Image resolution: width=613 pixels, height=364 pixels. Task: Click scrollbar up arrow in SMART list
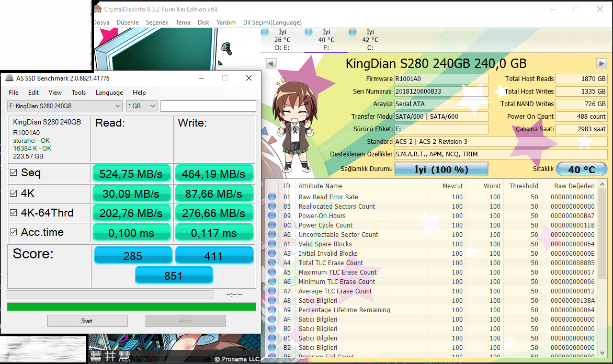click(603, 184)
